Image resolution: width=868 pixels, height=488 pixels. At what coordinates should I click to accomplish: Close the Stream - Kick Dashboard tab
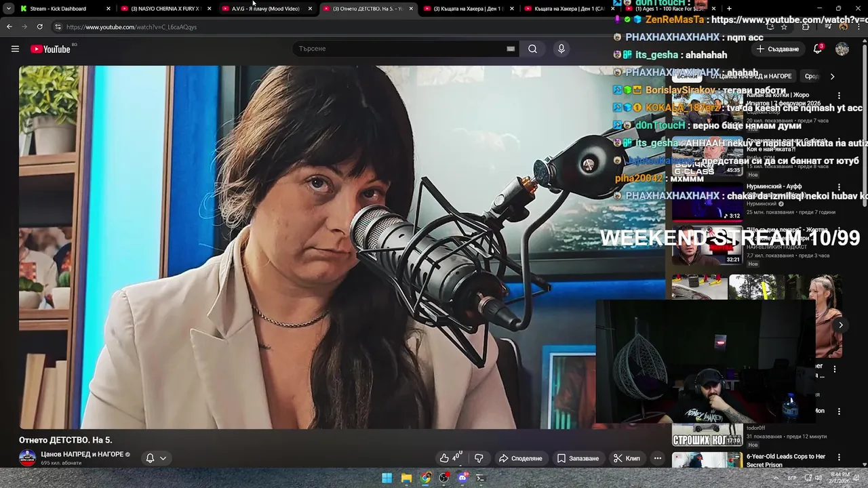[108, 9]
